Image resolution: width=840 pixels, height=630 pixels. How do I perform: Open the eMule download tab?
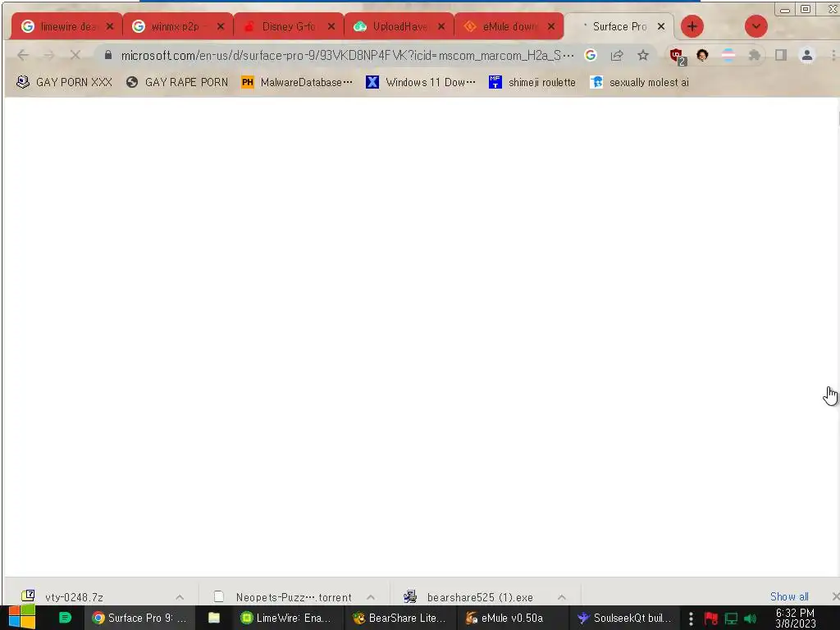coord(509,26)
